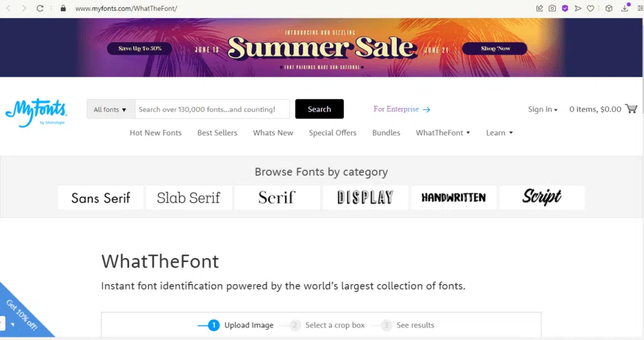The width and height of the screenshot is (644, 340).
Task: Open the purple shield privacy icon
Action: point(565,9)
